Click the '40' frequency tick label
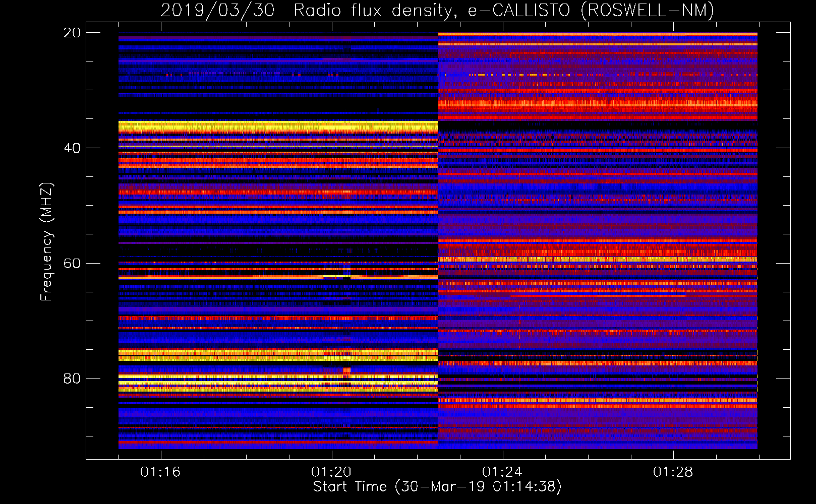The image size is (816, 504). (x=72, y=148)
